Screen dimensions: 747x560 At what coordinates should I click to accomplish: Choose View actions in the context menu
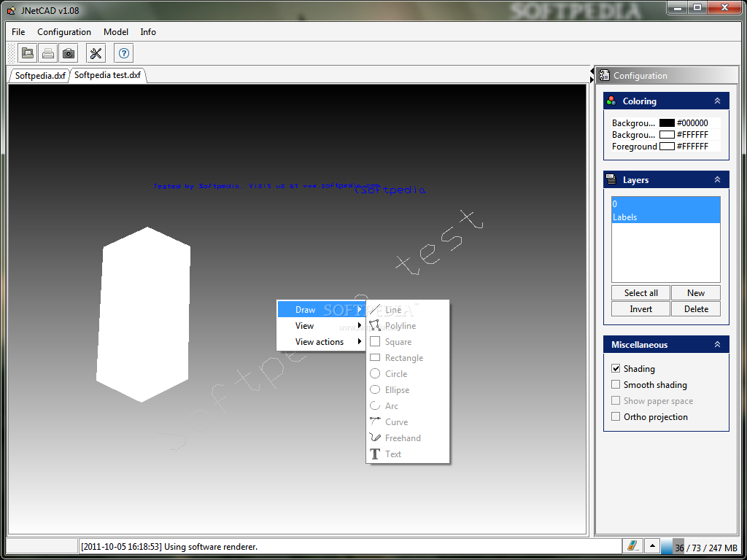(x=322, y=341)
